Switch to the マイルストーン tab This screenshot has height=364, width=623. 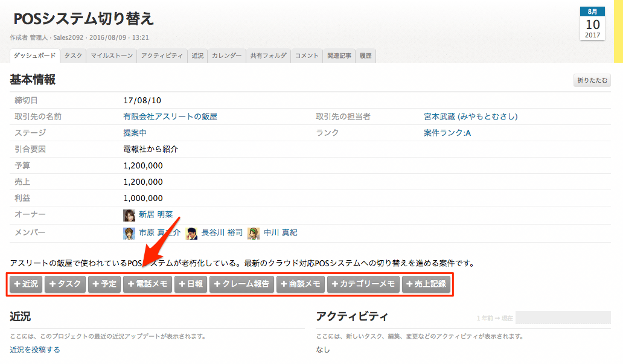pos(112,56)
